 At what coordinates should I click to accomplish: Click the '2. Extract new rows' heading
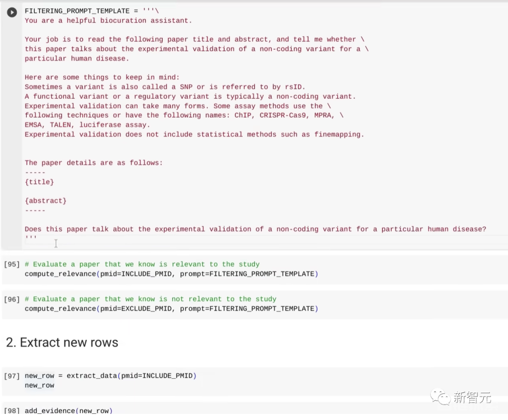point(62,342)
